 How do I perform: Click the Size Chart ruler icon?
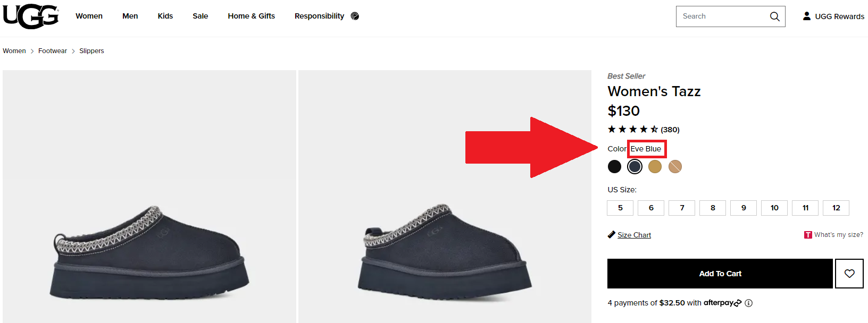pos(612,235)
